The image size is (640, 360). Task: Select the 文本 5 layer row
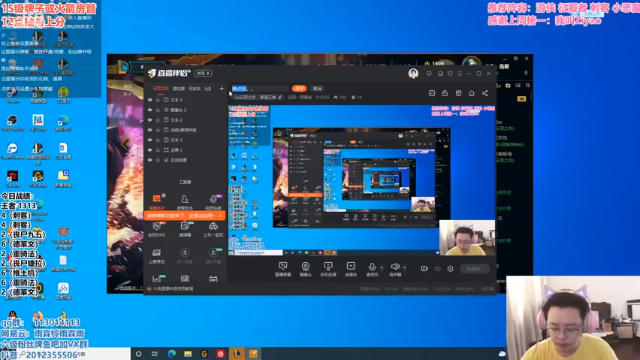(x=185, y=100)
